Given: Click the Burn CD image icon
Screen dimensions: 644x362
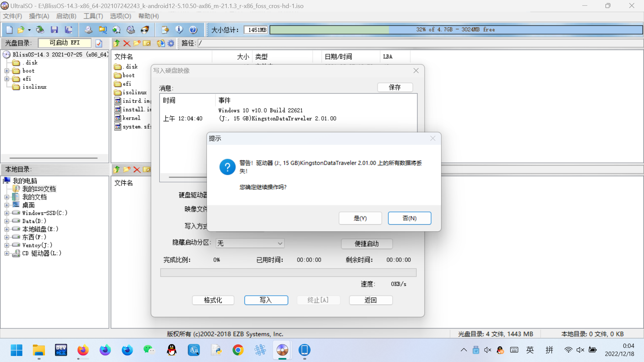Looking at the screenshot, I should pyautogui.click(x=145, y=30).
